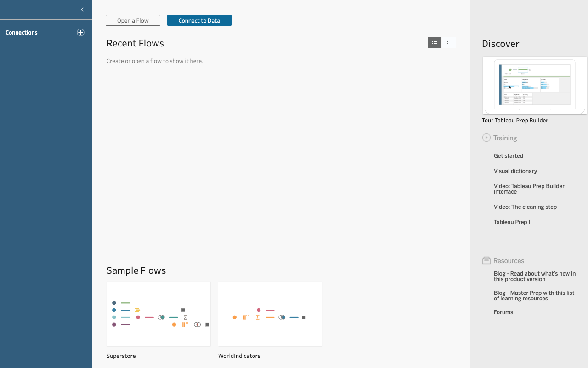Click 'Create or open a flow' hint text
This screenshot has width=588, height=368.
pos(155,61)
